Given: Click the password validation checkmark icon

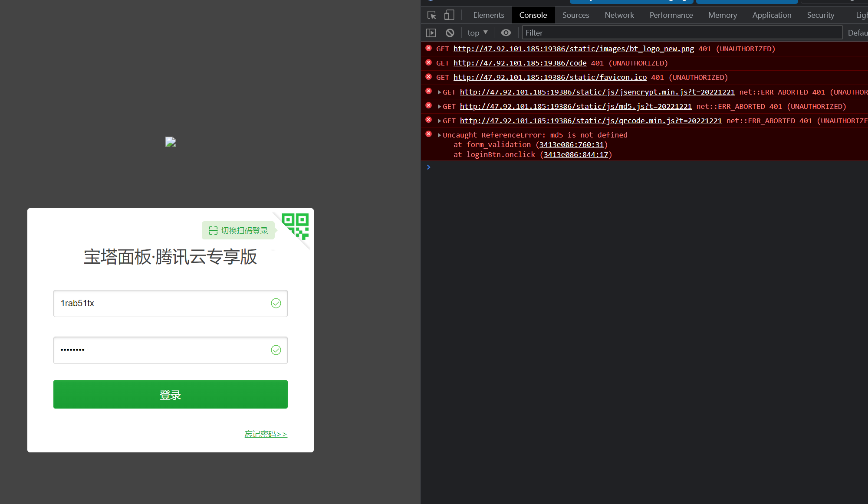Looking at the screenshot, I should [x=276, y=350].
